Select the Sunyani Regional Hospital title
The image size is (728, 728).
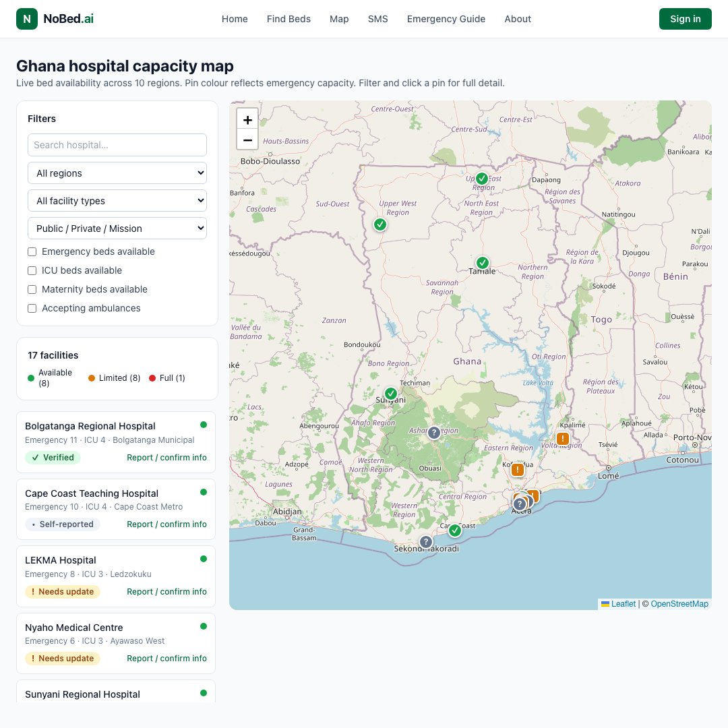(82, 694)
